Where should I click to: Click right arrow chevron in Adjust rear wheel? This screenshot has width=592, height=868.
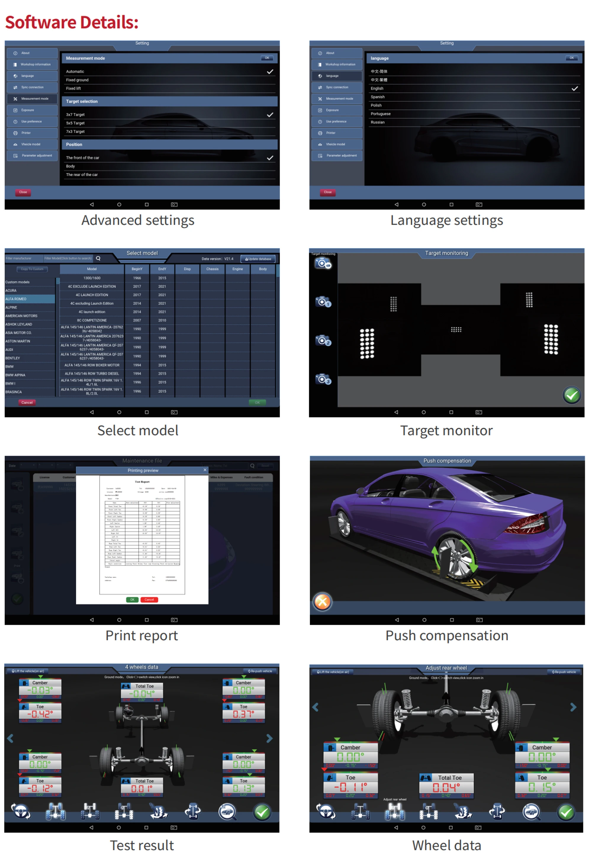click(x=573, y=707)
